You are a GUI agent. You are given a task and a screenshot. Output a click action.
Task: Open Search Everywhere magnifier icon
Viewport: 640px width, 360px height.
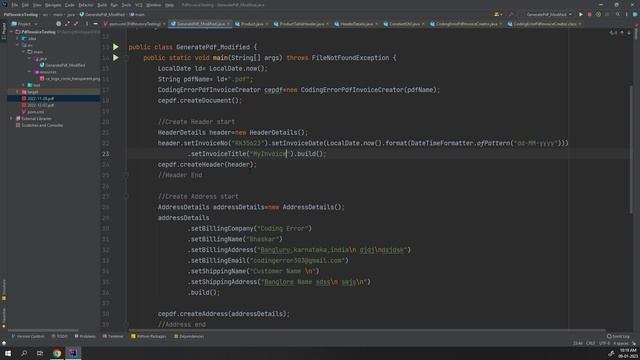[618, 14]
